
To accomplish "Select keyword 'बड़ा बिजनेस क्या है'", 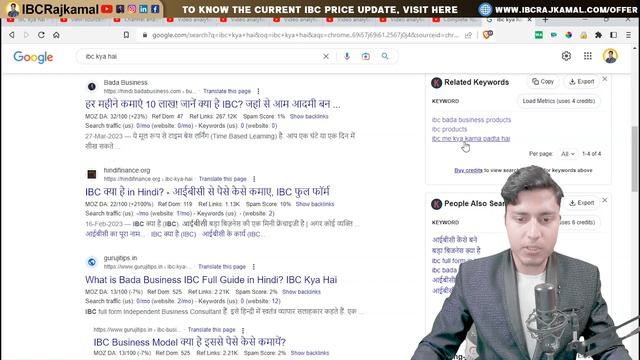I will click(456, 250).
